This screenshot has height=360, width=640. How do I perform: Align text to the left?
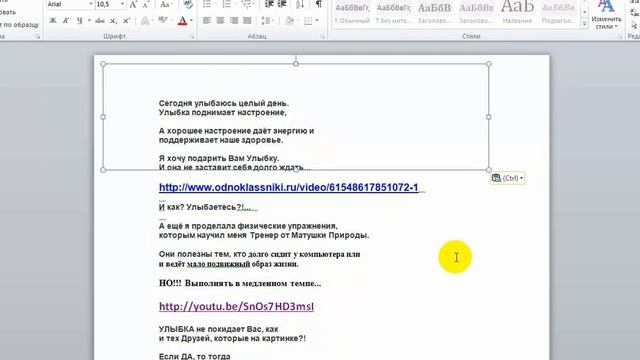click(x=207, y=20)
